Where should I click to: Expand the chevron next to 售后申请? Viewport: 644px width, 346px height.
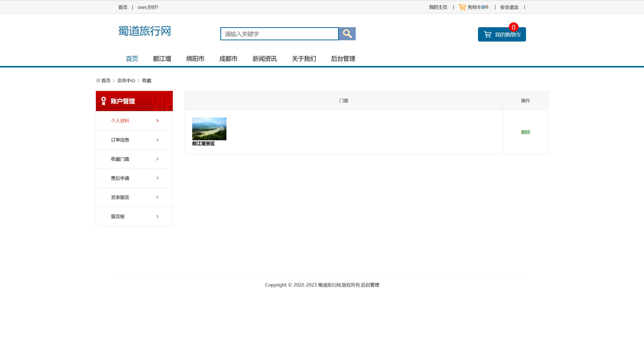157,178
